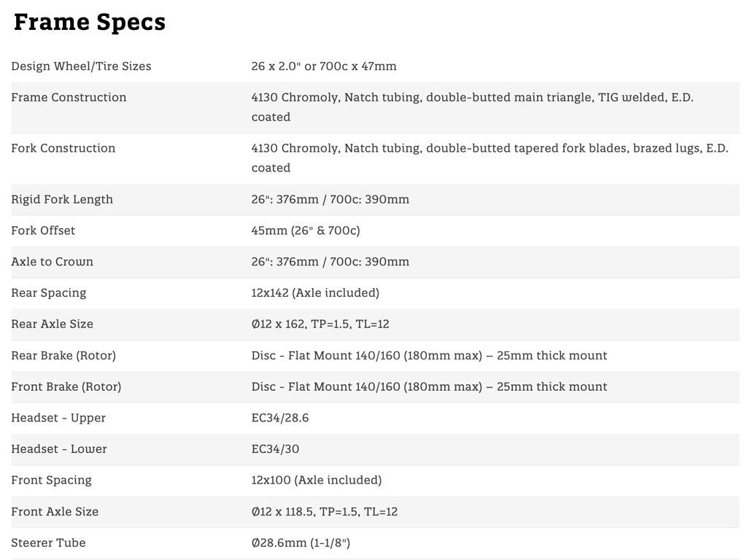Click the Ø12 x 118.5 axle value
Image resolution: width=747 pixels, height=560 pixels.
pos(324,512)
